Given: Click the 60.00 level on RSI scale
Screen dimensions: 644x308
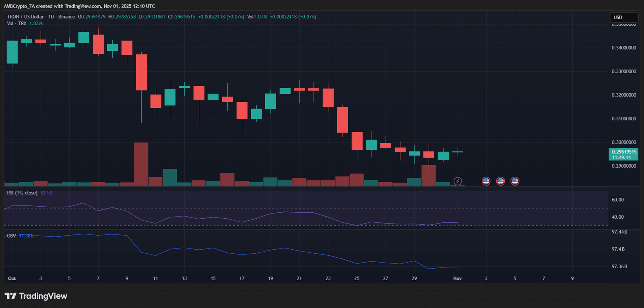Looking at the screenshot, I should 618,200.
